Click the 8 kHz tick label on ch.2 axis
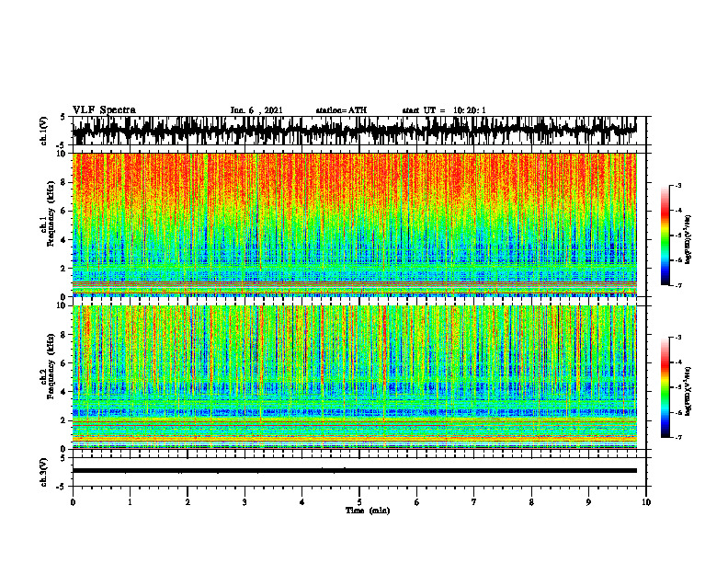This screenshot has height=563, width=728. [x=65, y=335]
